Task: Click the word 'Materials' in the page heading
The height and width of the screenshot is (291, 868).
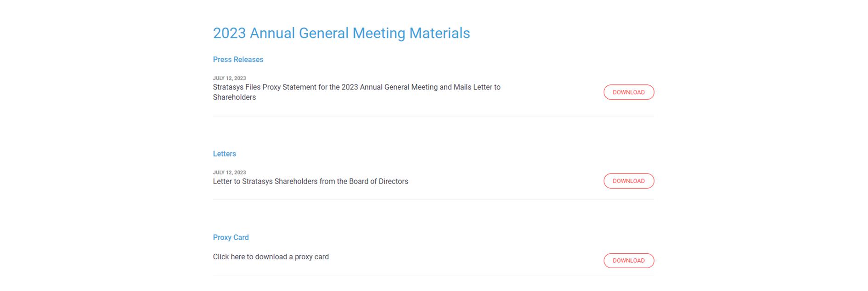Action: pyautogui.click(x=440, y=33)
